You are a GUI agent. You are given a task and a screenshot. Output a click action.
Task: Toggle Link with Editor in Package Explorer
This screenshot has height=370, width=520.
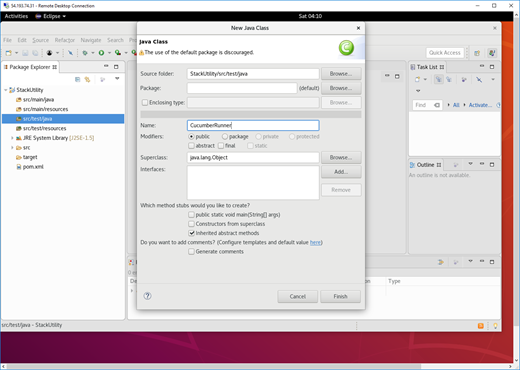[87, 79]
